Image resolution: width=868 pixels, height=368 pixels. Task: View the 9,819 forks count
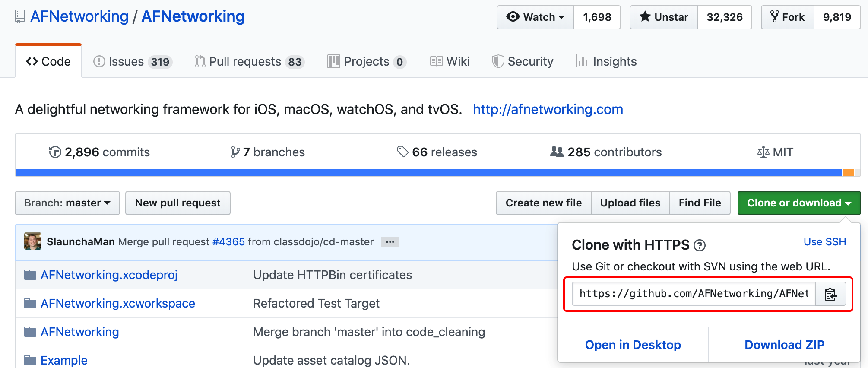pyautogui.click(x=837, y=17)
